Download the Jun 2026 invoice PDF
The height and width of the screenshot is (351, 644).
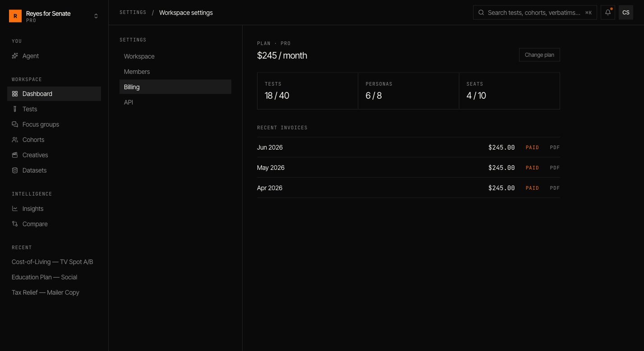(x=555, y=147)
